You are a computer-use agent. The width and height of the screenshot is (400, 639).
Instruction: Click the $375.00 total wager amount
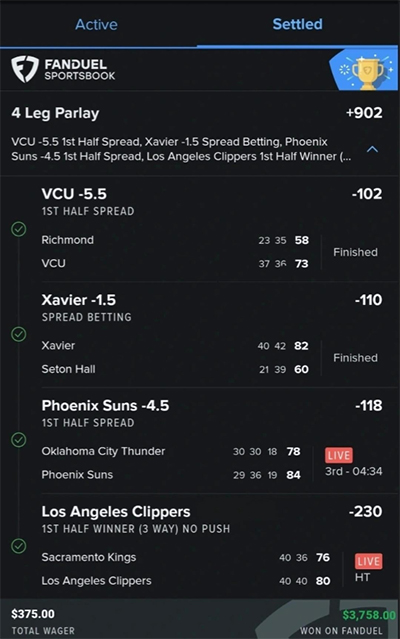[x=33, y=614]
